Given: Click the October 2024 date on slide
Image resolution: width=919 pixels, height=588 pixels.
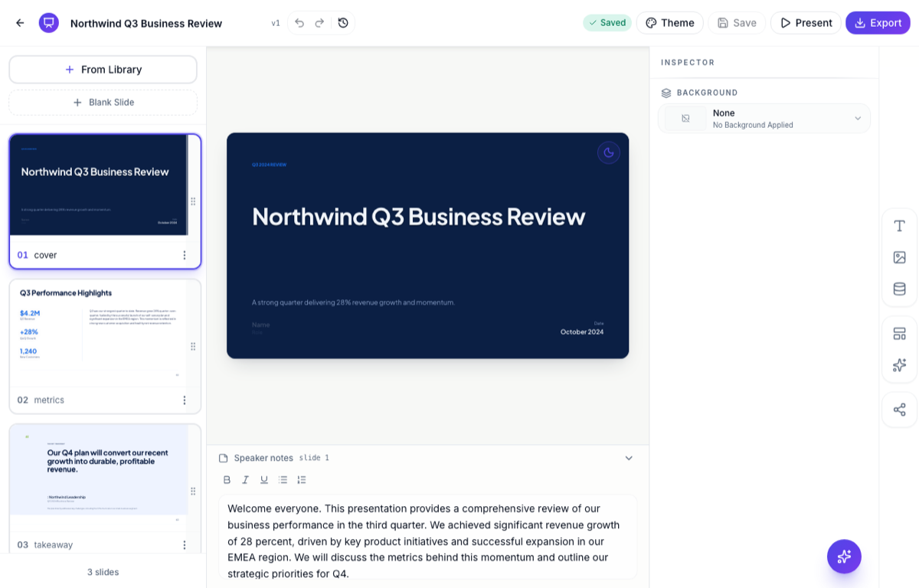Looking at the screenshot, I should 582,332.
